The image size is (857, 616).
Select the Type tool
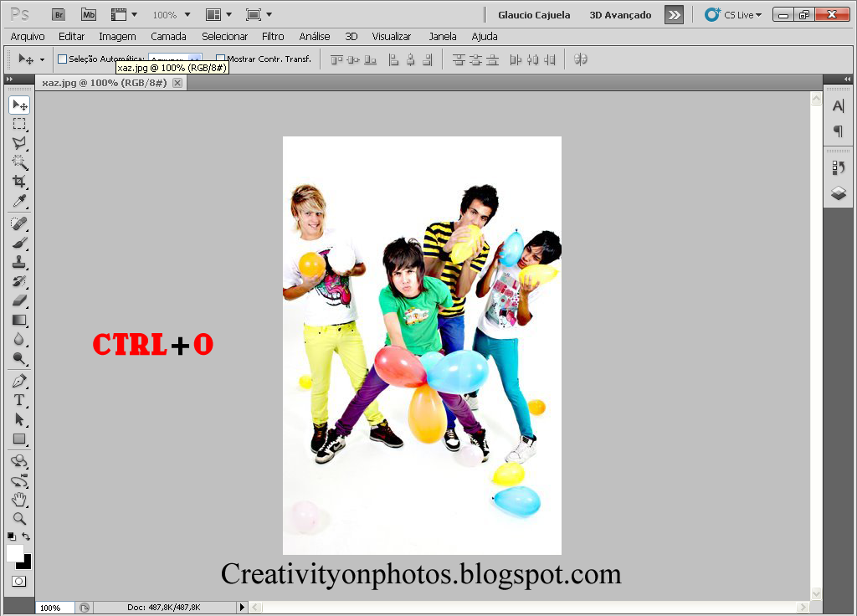tap(19, 400)
